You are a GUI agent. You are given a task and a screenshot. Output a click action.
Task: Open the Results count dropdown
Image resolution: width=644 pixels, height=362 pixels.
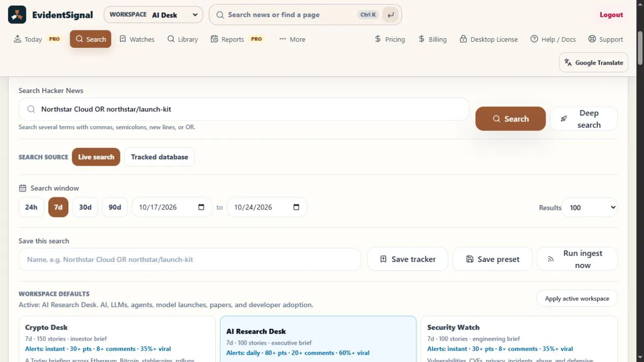click(x=590, y=207)
